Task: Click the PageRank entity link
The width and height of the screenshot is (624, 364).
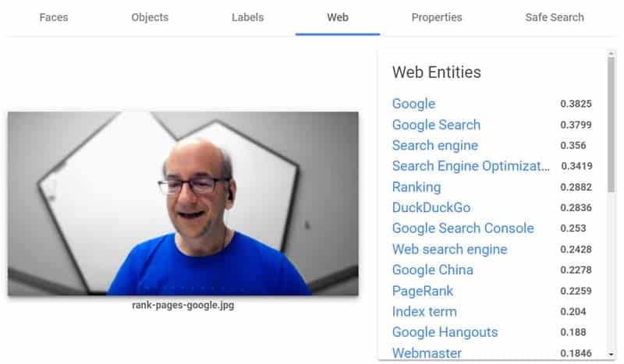Action: pos(422,291)
